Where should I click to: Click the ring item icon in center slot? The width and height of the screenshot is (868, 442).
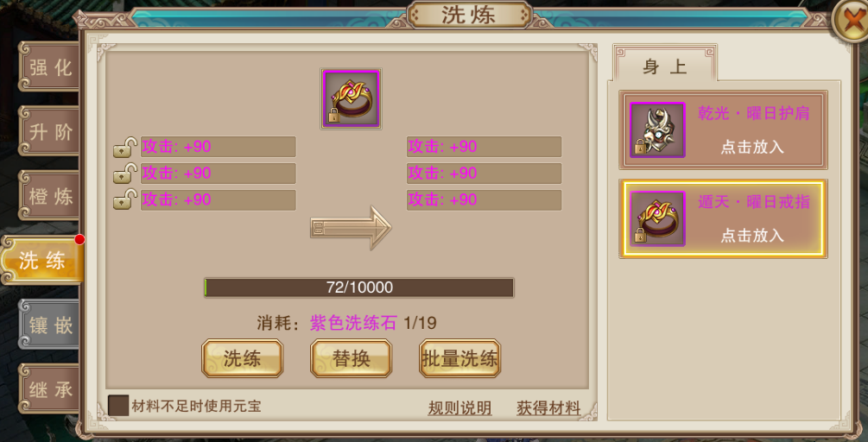click(x=351, y=99)
